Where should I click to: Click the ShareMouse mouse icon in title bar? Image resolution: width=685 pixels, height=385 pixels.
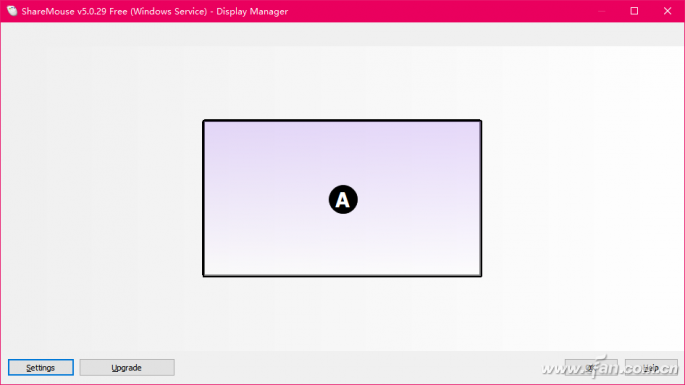(x=12, y=11)
